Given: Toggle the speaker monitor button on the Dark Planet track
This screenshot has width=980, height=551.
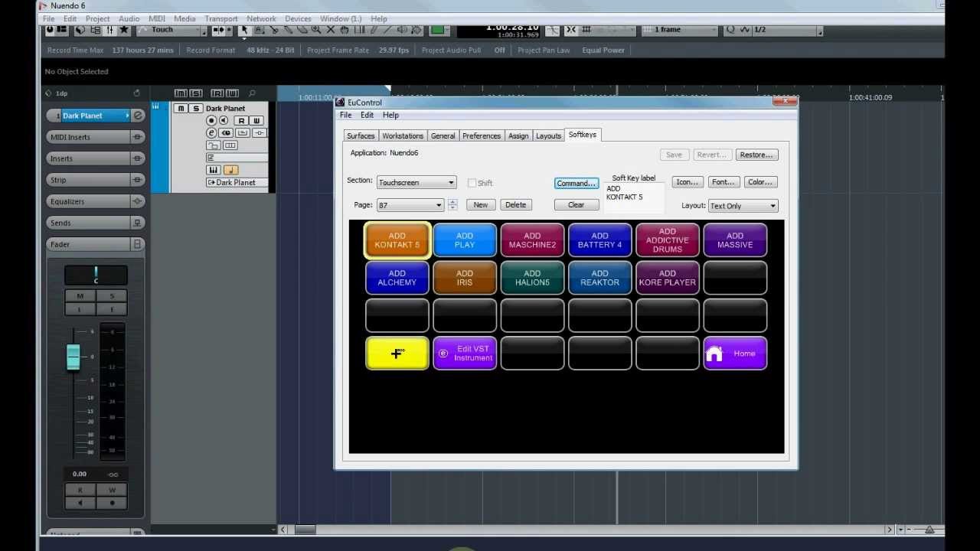Looking at the screenshot, I should click(x=224, y=120).
